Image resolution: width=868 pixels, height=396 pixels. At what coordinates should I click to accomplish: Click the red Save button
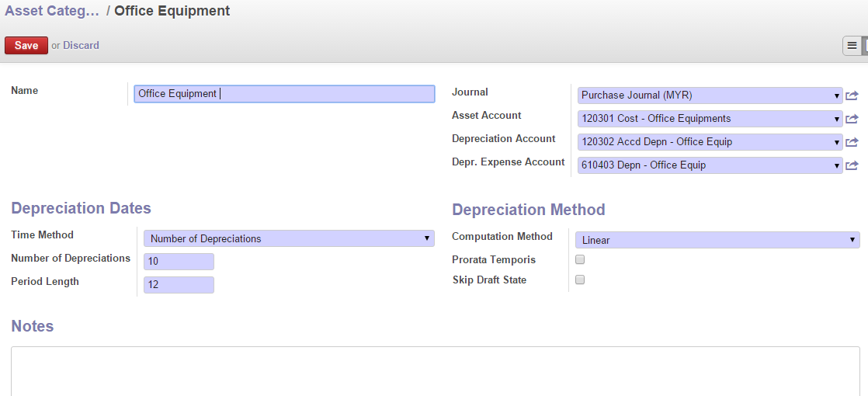(x=26, y=45)
